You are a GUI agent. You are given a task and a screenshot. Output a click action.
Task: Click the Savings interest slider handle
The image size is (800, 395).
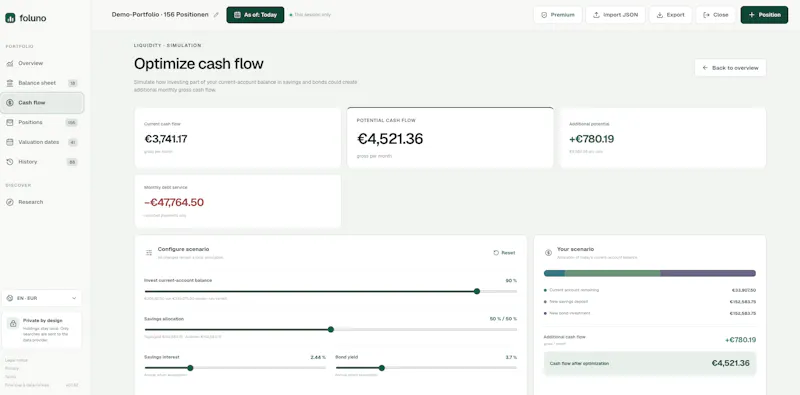190,368
